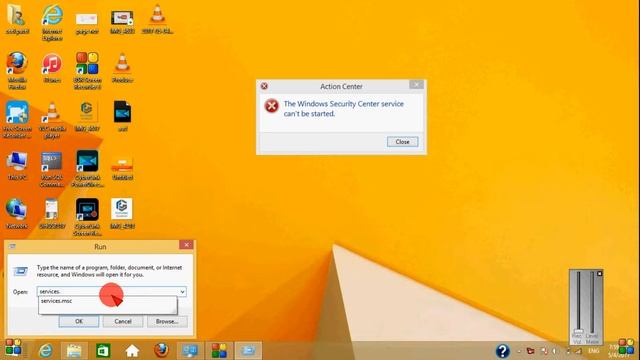This screenshot has height=360, width=640.
Task: Click the Level Meter bar
Action: tap(592, 303)
